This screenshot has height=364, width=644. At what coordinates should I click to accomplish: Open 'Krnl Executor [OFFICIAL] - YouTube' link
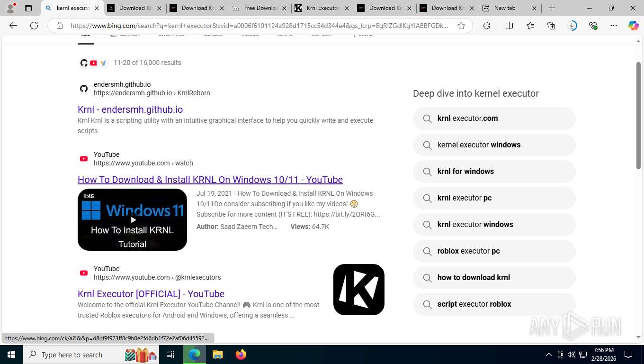151,294
